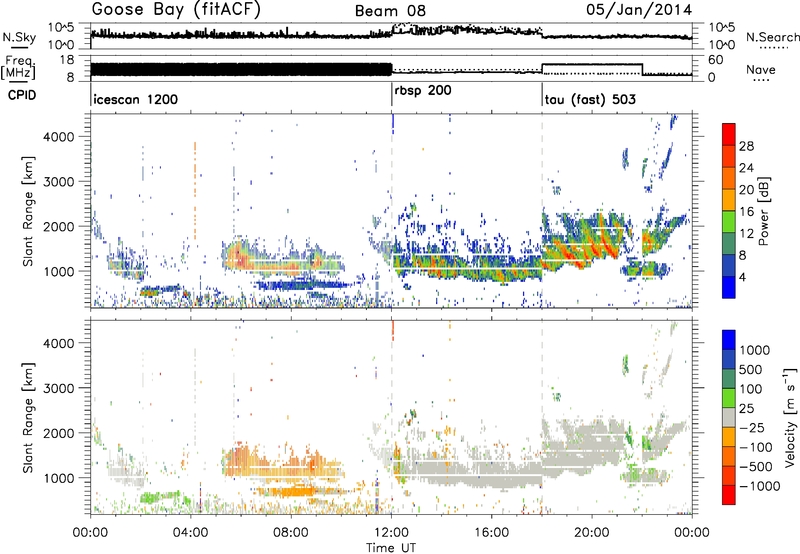Click the '3000' range tick in the velocity panel

coord(59,388)
